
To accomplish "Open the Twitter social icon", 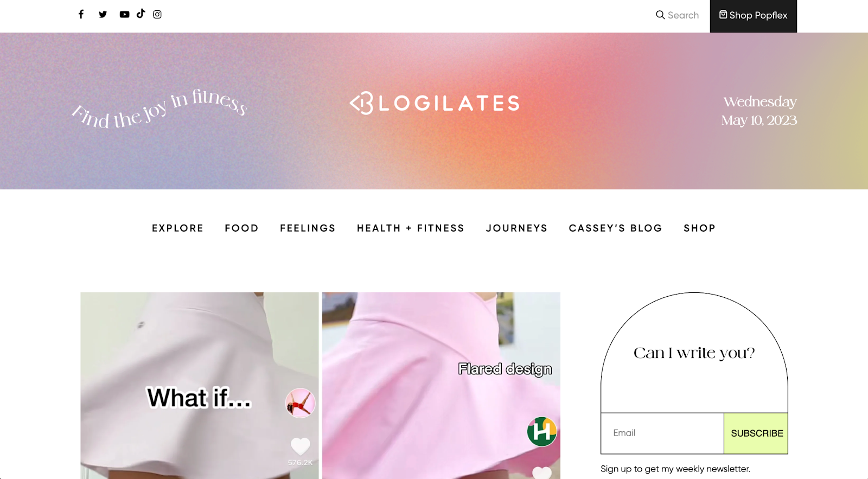I will [103, 14].
